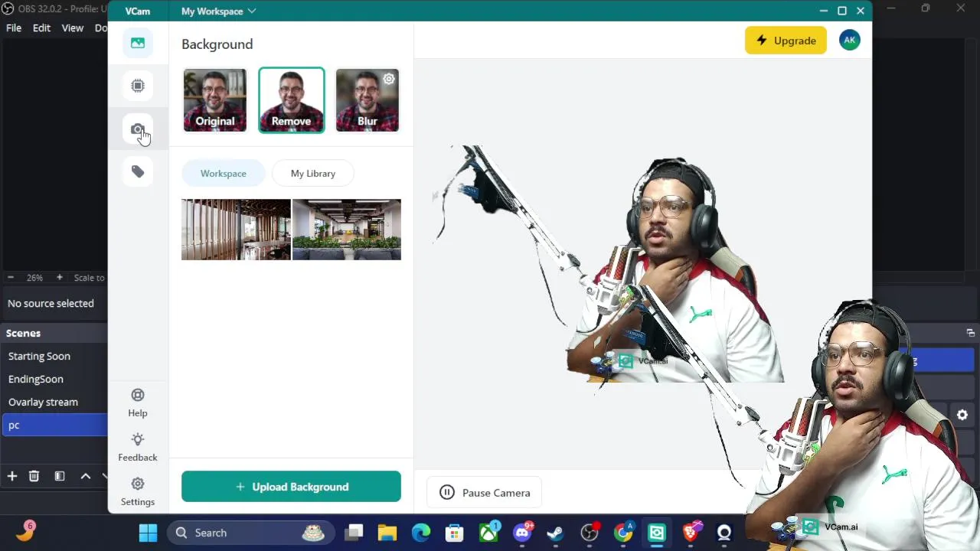Screen dimensions: 980x551
Task: Click the yellow Upgrade button
Action: pyautogui.click(x=786, y=41)
